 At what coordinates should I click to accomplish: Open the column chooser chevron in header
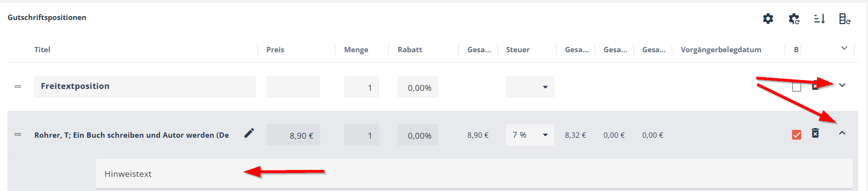[844, 48]
